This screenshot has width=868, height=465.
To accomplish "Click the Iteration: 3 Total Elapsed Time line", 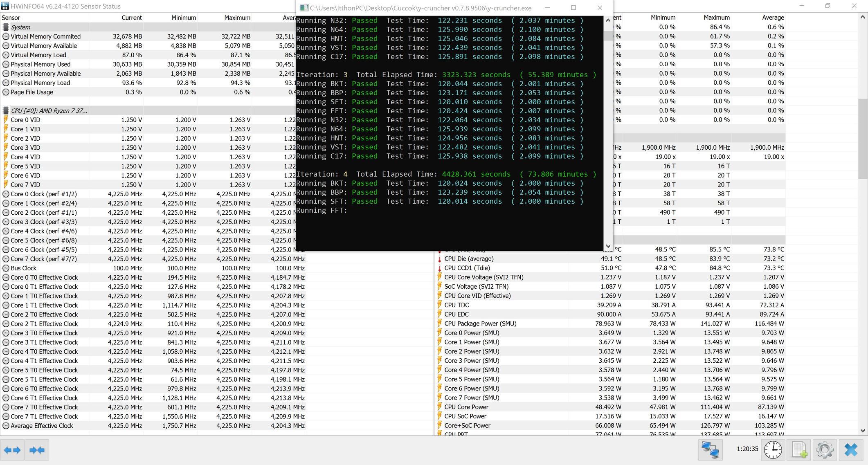I will coord(446,75).
